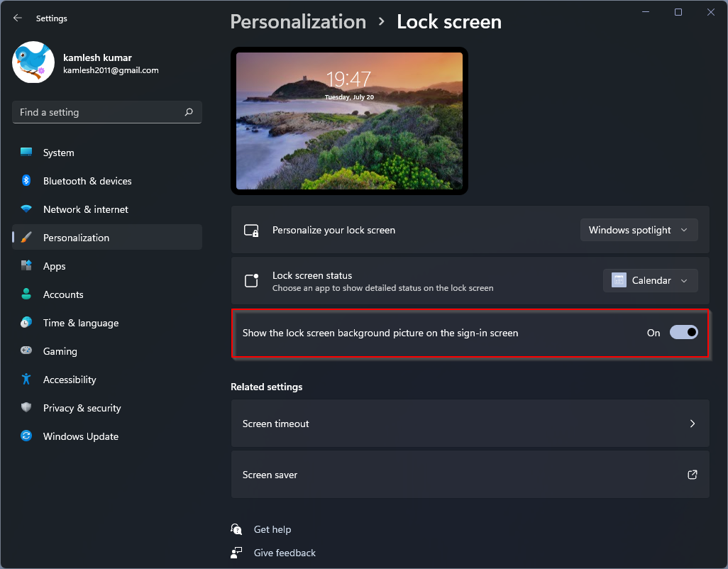Click the Accessibility figure icon
728x569 pixels.
pos(26,379)
